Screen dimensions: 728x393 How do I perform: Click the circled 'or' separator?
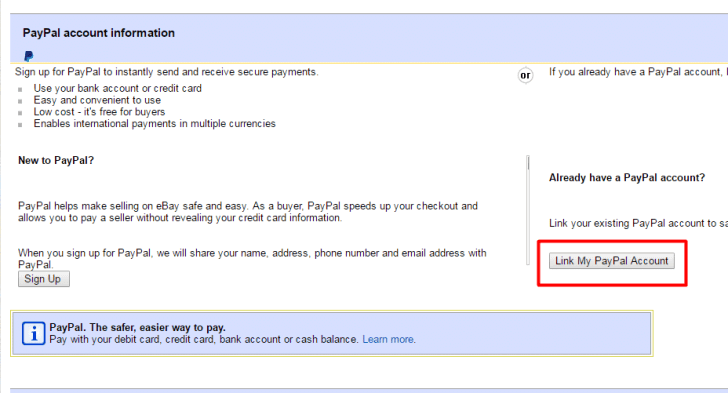525,75
